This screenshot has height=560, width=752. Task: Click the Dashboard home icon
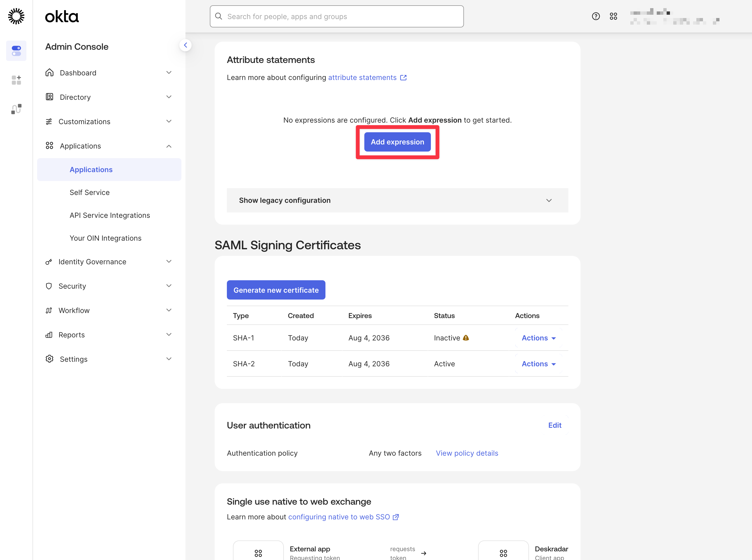(50, 73)
